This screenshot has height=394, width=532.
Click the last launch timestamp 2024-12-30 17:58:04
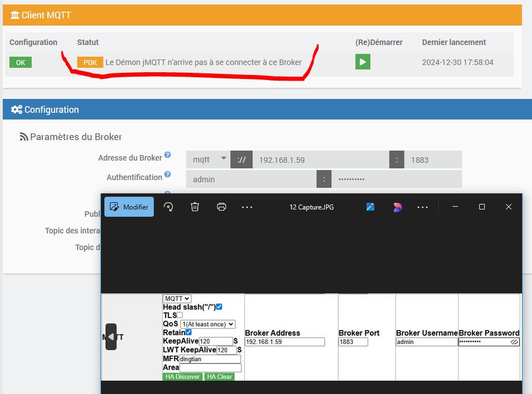tap(458, 62)
